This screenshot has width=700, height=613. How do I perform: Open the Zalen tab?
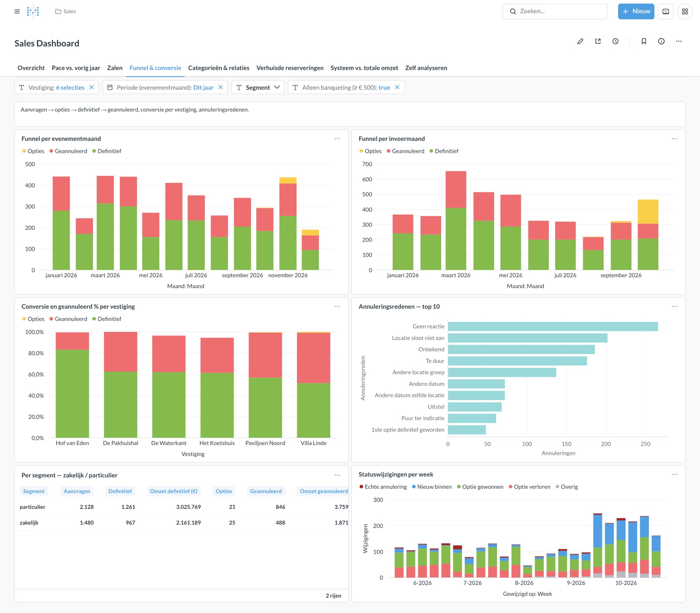pos(115,68)
